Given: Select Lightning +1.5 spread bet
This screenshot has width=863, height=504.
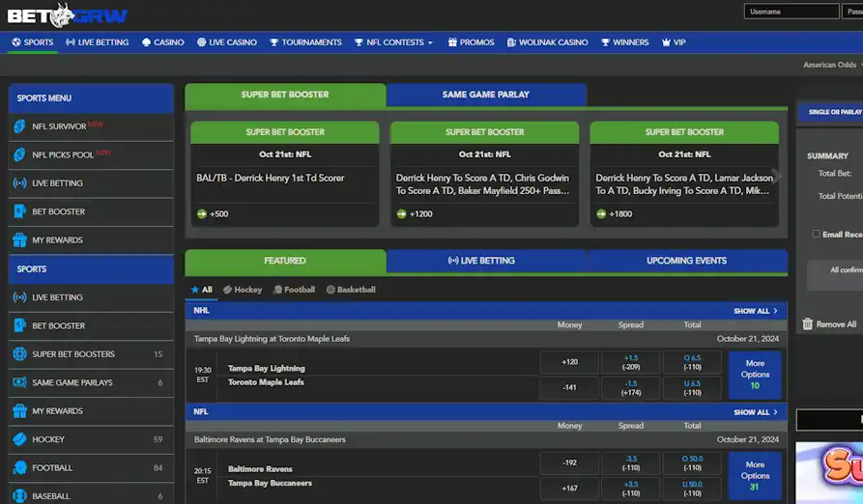Looking at the screenshot, I should click(x=631, y=362).
